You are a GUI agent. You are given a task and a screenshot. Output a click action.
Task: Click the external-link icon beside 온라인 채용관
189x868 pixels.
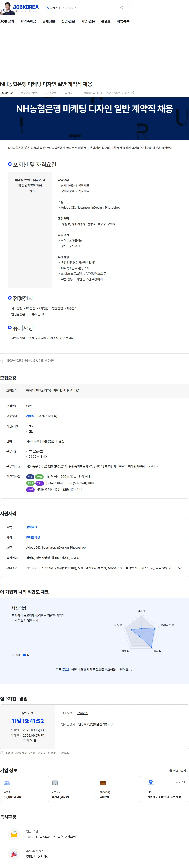click(x=132, y=93)
